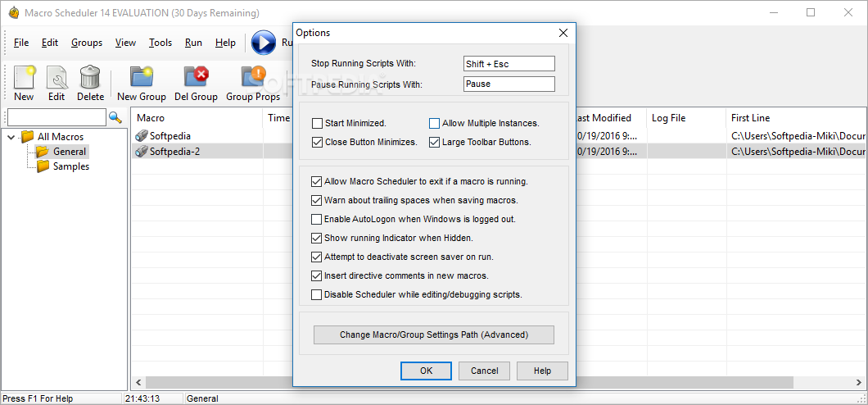Click the Del Group toolbar icon
Image resolution: width=868 pixels, height=405 pixels.
(x=196, y=78)
